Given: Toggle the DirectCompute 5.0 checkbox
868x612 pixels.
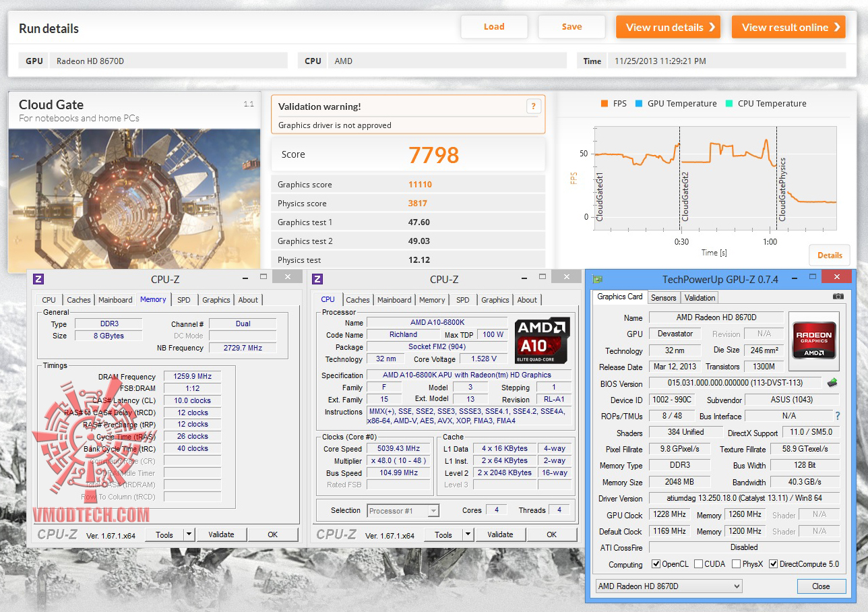Looking at the screenshot, I should click(773, 564).
